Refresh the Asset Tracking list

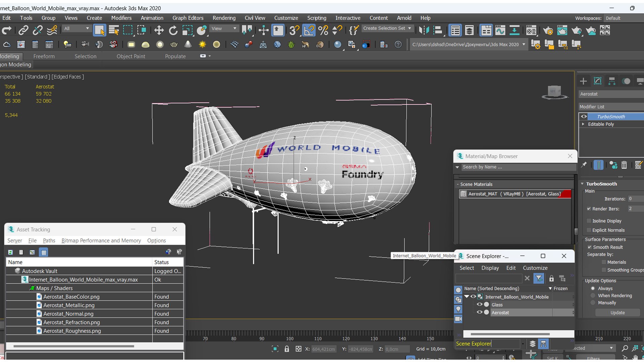tap(10, 252)
